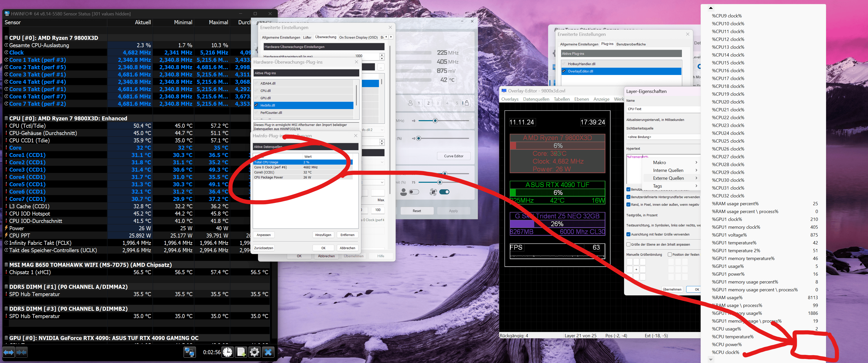
Task: Open Datenquellen menu in Overlay-Editor
Action: click(536, 99)
